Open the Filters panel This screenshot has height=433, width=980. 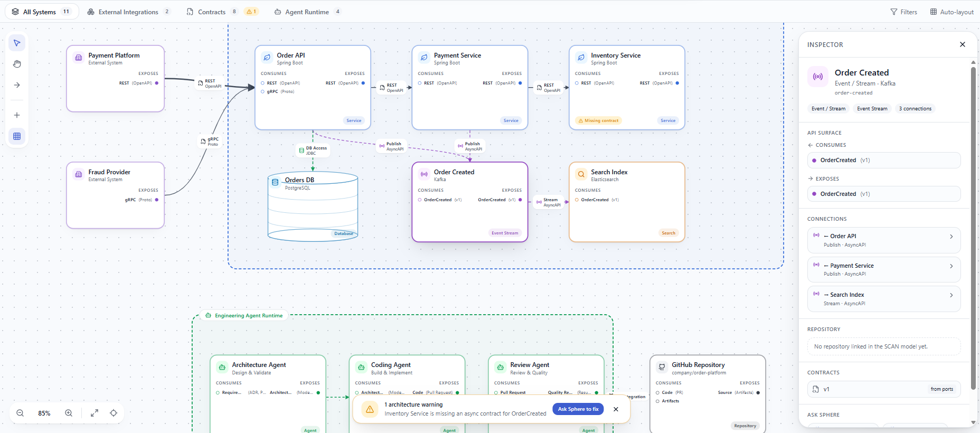904,12
